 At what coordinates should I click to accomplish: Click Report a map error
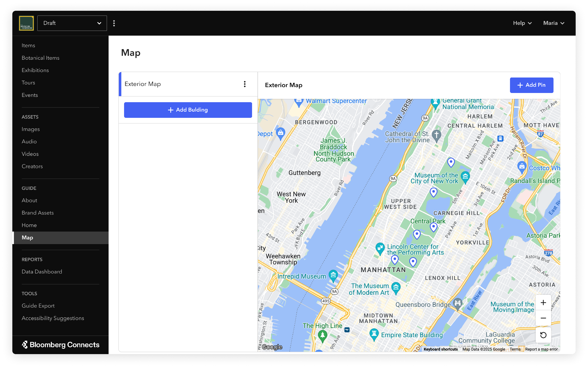tap(541, 350)
